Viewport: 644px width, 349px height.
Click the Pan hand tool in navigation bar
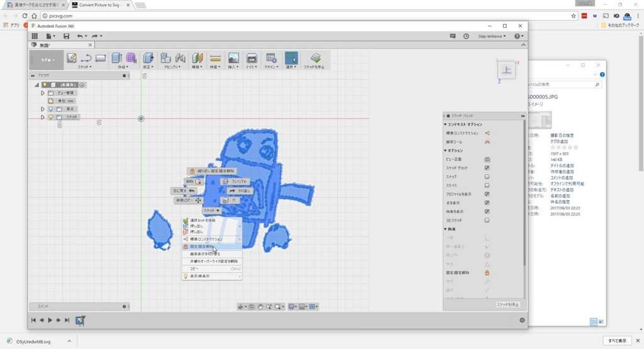pyautogui.click(x=260, y=307)
